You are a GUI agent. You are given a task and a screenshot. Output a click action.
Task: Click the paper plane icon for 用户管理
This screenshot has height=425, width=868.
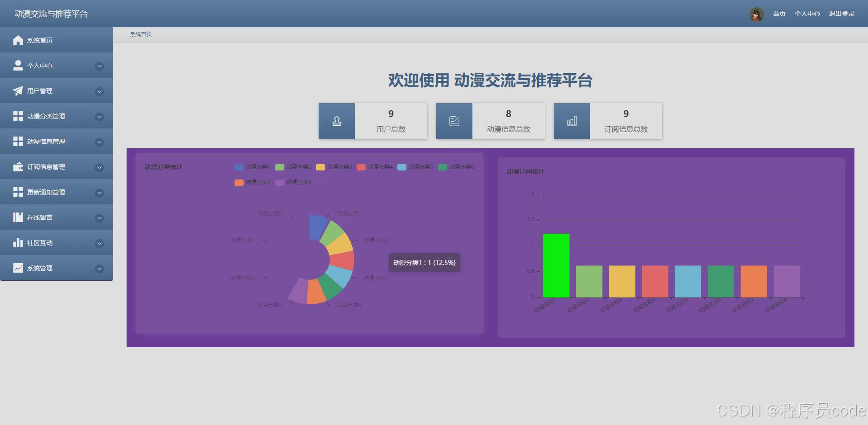(x=18, y=90)
